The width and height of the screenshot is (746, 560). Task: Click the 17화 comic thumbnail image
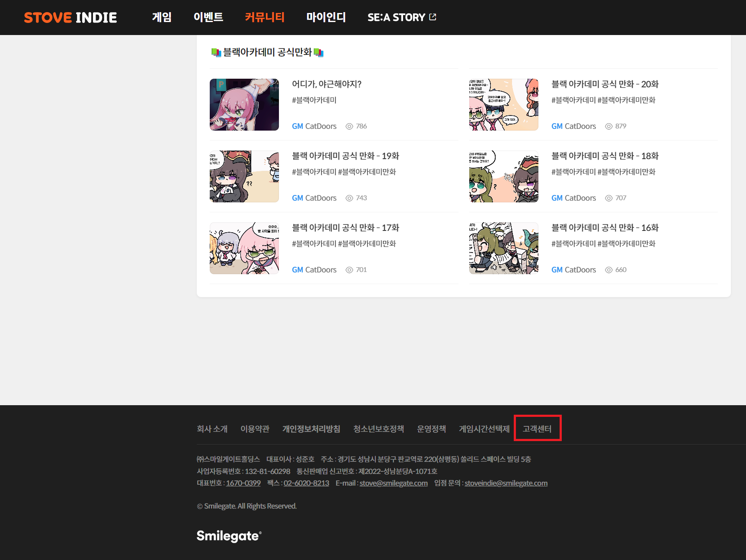244,248
